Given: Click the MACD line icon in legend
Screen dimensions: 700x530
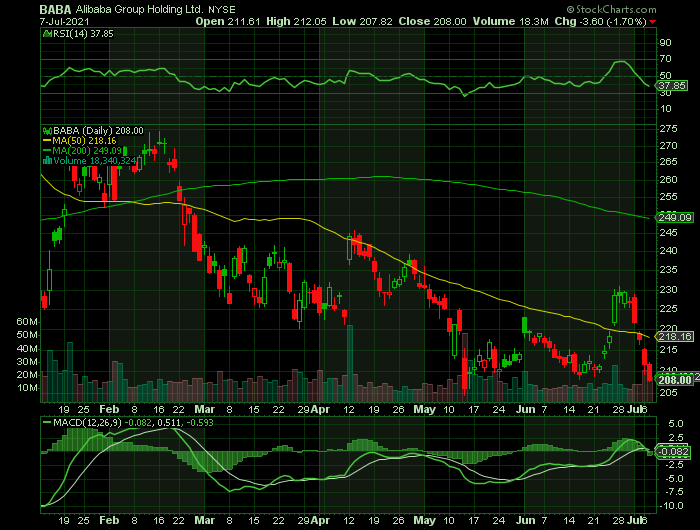Looking at the screenshot, I should (x=47, y=422).
